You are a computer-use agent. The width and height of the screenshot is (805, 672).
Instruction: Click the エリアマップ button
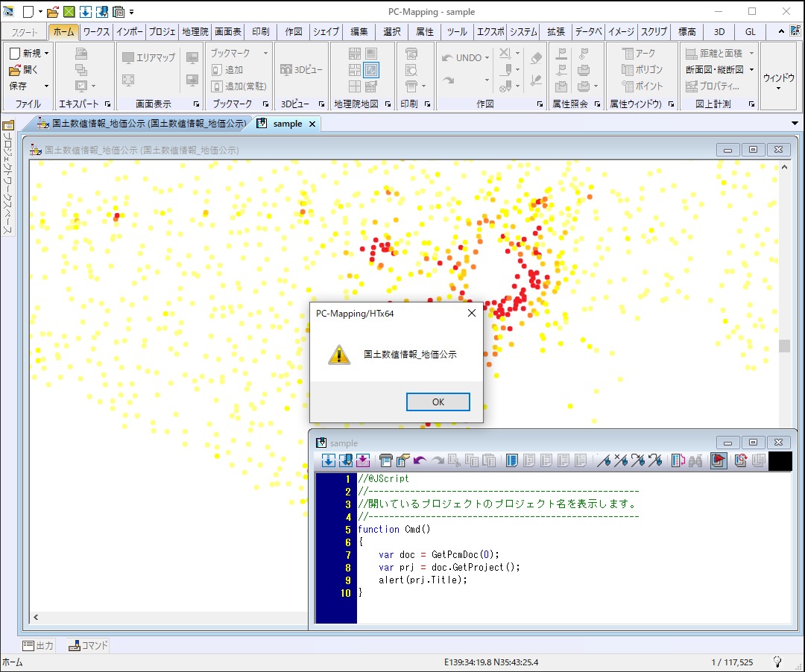point(149,57)
